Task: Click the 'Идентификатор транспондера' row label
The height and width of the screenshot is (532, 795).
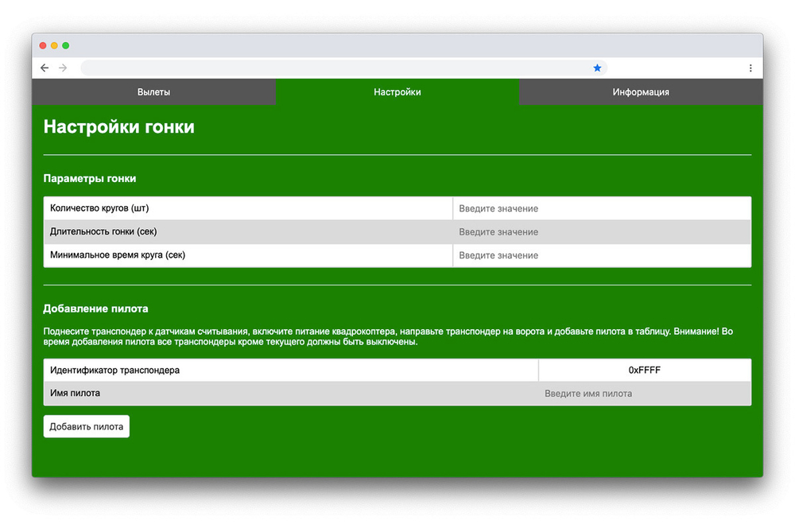Action: coord(115,371)
